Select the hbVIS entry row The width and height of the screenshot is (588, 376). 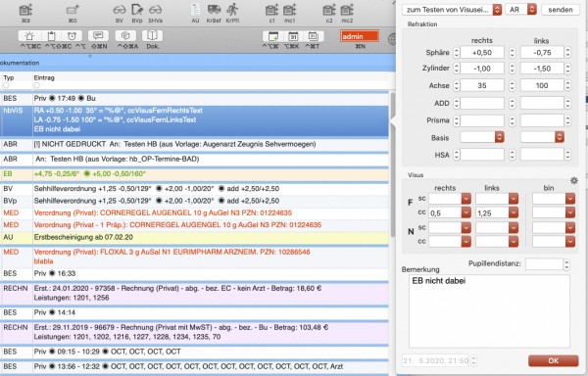point(195,120)
